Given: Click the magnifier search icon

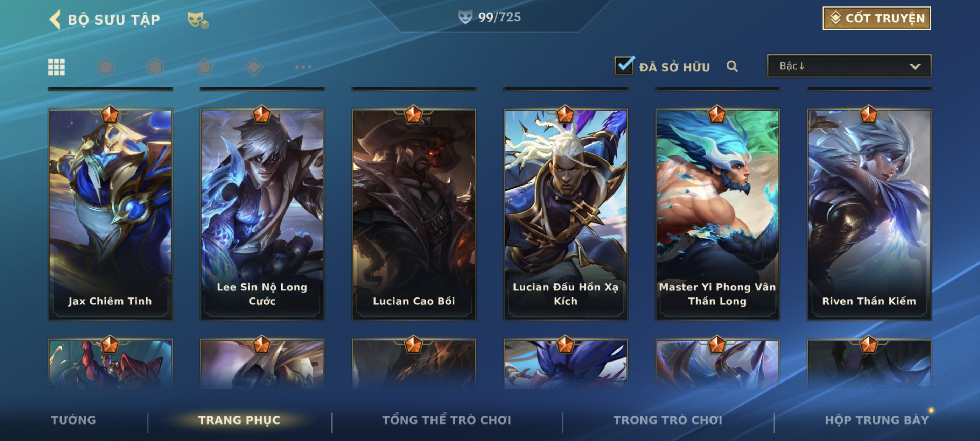Looking at the screenshot, I should (732, 66).
